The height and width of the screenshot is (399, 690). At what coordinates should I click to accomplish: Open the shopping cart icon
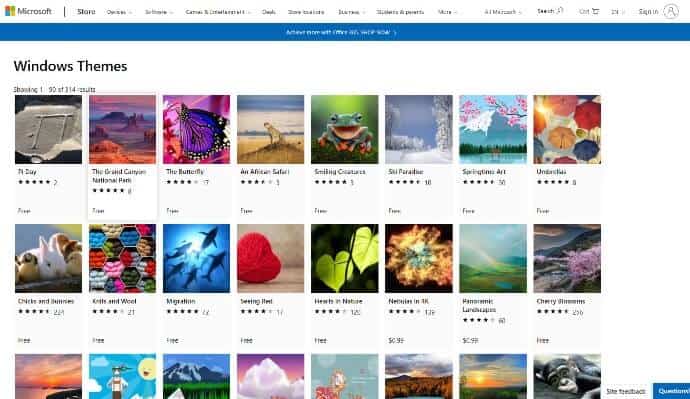click(595, 11)
